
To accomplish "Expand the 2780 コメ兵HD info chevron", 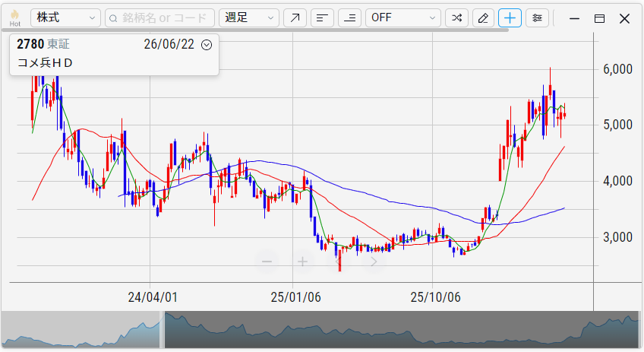I will 207,45.
